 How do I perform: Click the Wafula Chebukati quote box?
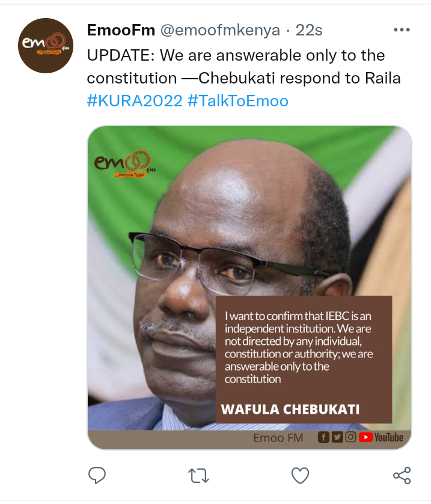pyautogui.click(x=304, y=359)
